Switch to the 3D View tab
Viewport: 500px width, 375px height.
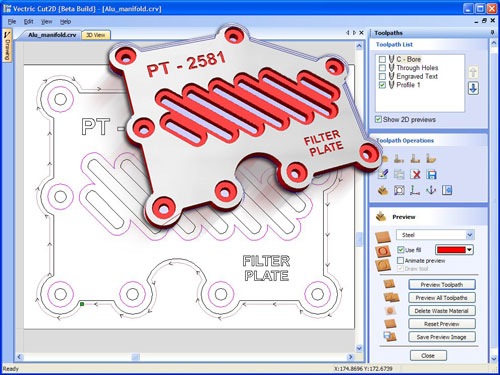96,35
